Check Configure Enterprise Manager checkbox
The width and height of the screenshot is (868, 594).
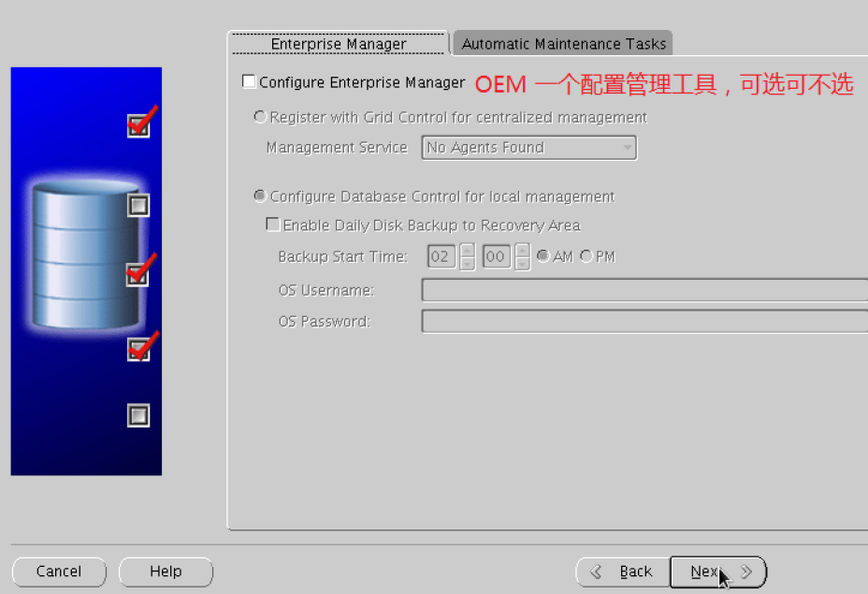pos(249,82)
